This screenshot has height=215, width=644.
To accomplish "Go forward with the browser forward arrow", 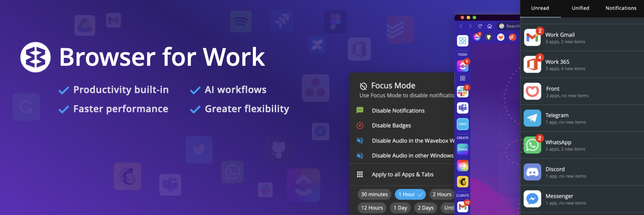I will [471, 26].
